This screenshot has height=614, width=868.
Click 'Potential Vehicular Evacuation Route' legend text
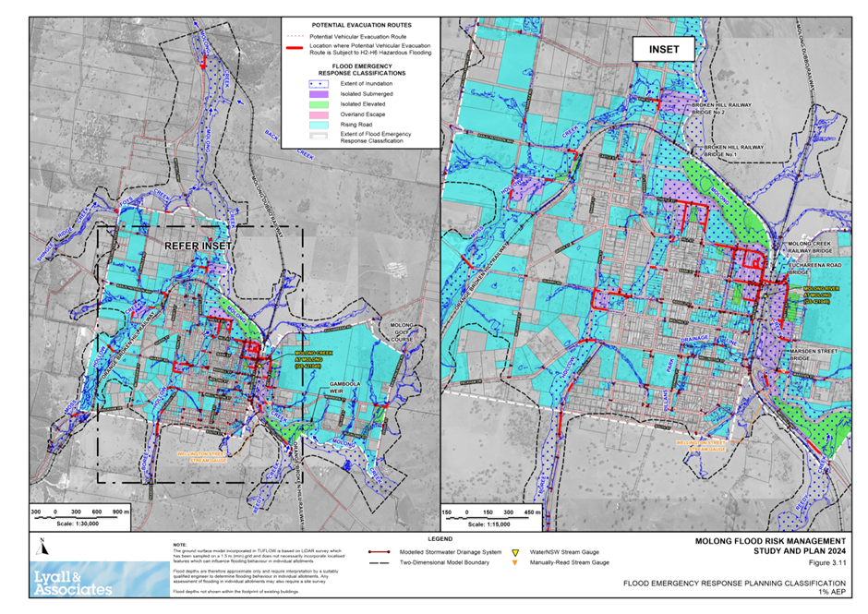[357, 37]
